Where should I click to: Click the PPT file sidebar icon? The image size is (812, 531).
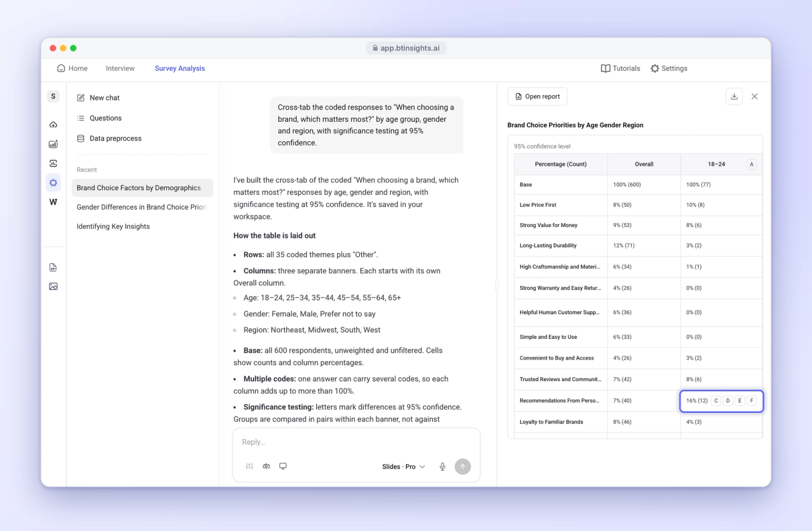coord(53,267)
